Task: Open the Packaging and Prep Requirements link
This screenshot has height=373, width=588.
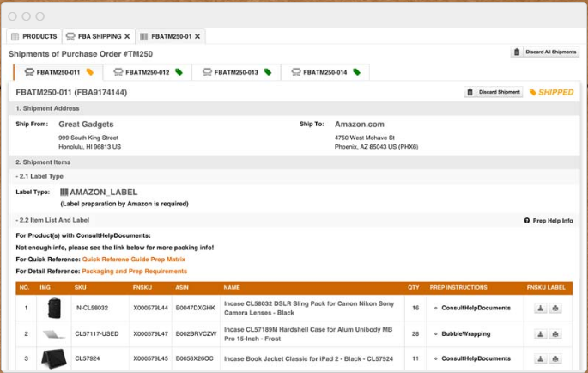Action: click(134, 272)
